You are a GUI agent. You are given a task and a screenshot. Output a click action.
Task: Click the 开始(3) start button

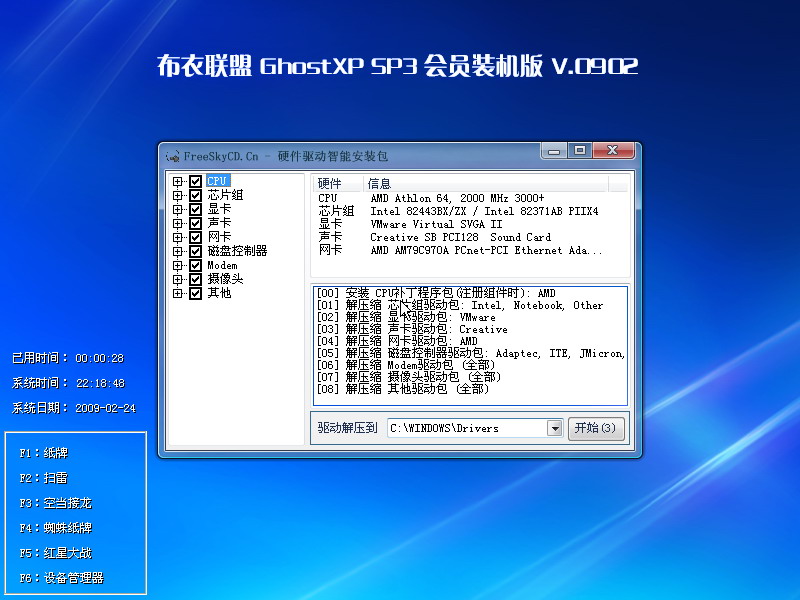click(596, 427)
